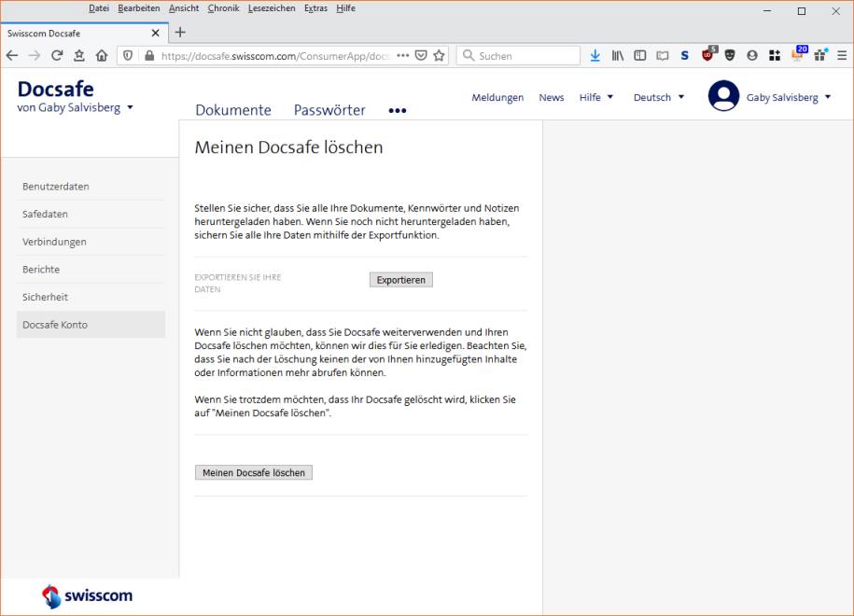Click the four-squares extension icon
Viewport: 854px width, 616px height.
click(775, 56)
